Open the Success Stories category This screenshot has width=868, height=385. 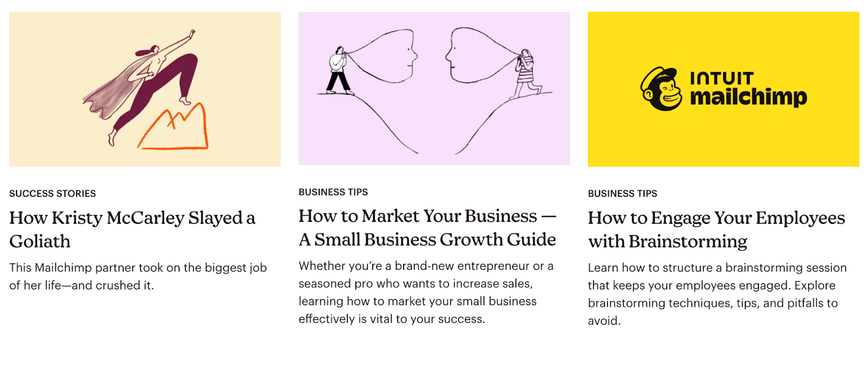(53, 194)
